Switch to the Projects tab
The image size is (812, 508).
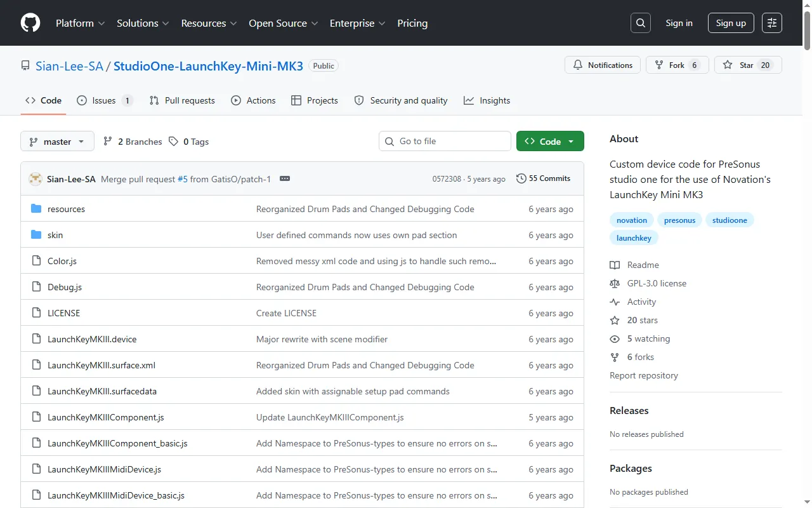click(x=315, y=100)
